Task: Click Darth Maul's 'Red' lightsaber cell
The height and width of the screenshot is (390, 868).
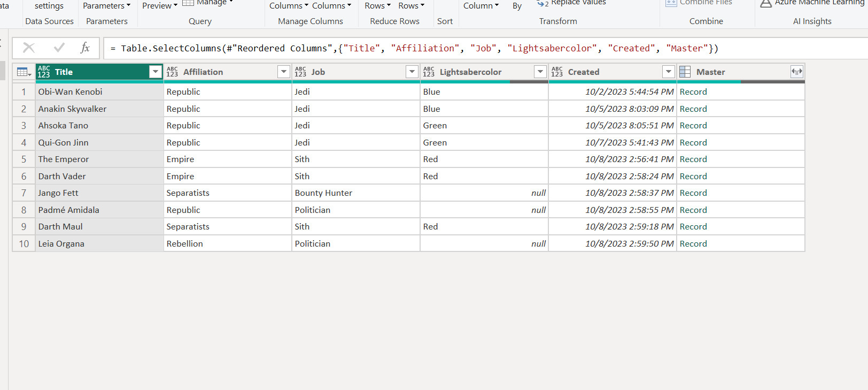Action: pyautogui.click(x=484, y=226)
